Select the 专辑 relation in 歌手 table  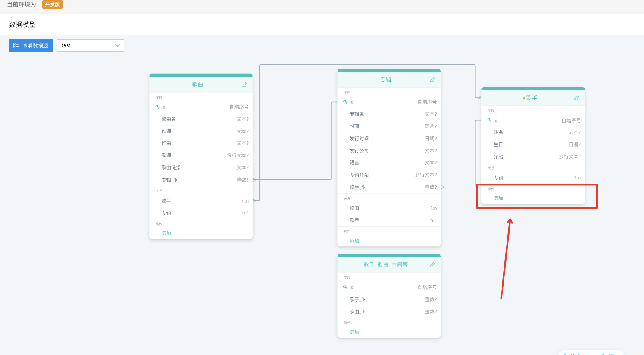pyautogui.click(x=533, y=178)
